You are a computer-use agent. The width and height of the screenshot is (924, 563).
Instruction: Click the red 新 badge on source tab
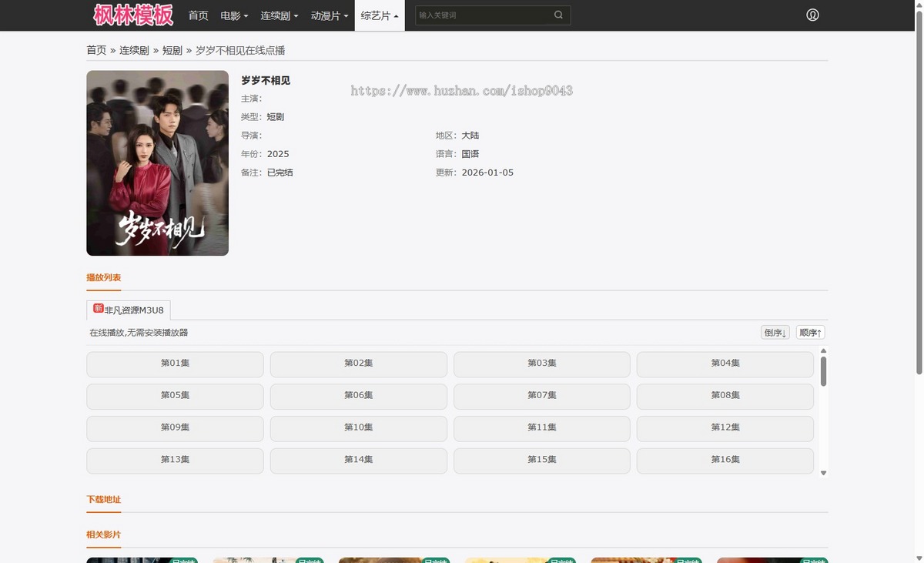pos(99,308)
